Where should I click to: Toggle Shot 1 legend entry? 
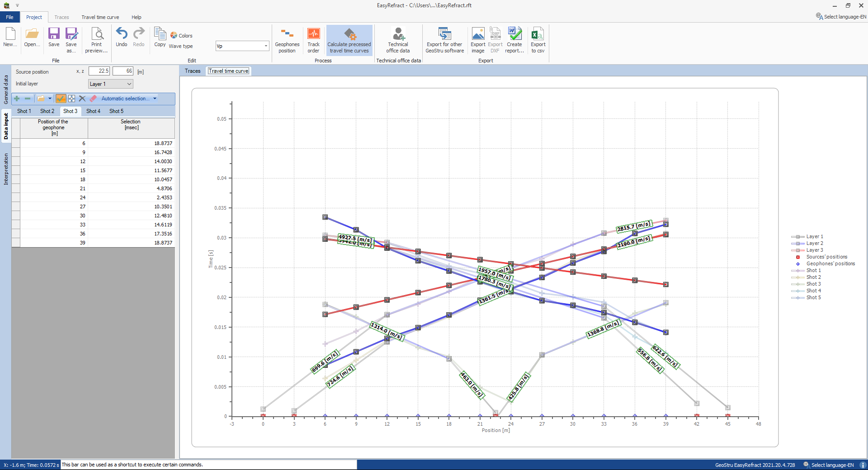coord(806,271)
